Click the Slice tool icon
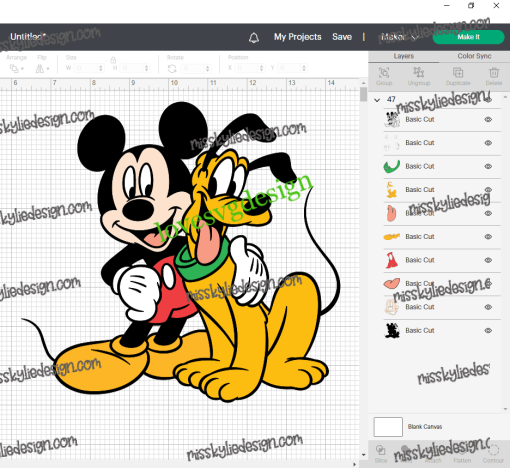 coord(381,450)
